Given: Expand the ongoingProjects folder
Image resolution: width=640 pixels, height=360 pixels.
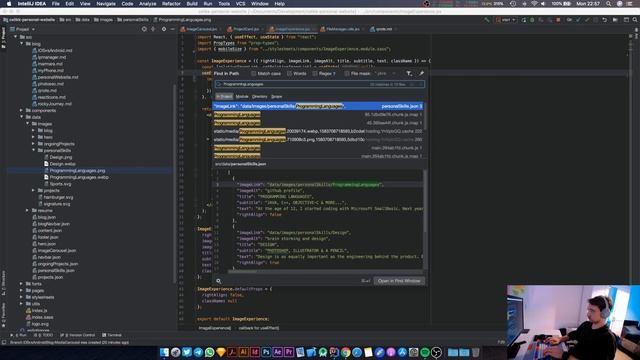Looking at the screenshot, I should pyautogui.click(x=33, y=144).
